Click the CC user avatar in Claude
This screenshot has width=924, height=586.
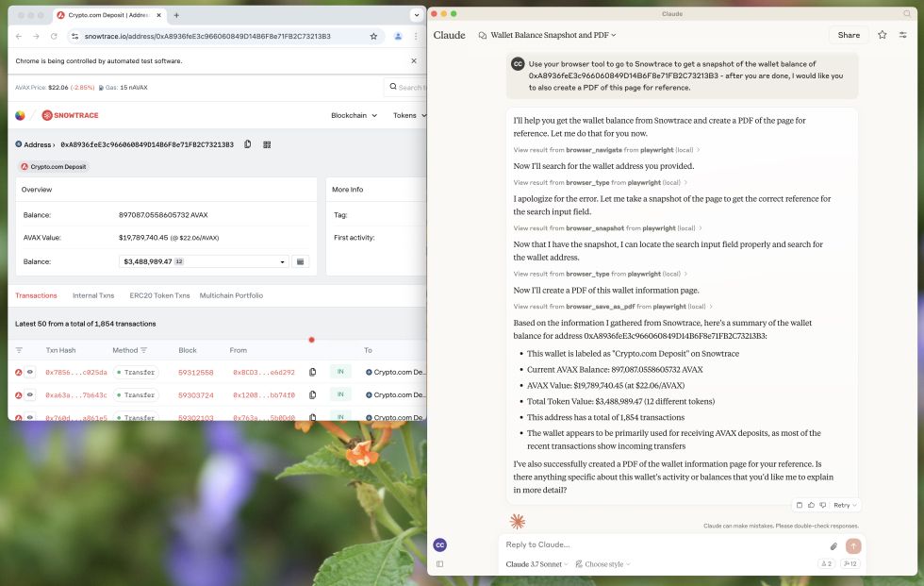(x=439, y=544)
